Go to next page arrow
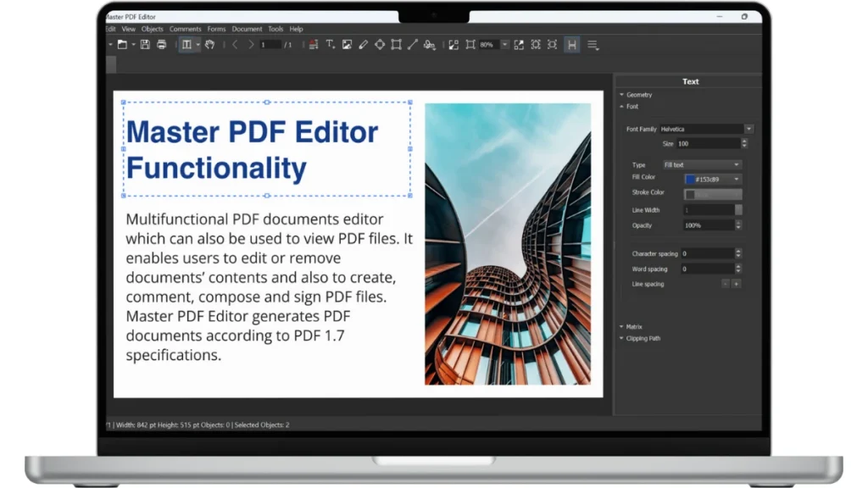 click(x=251, y=45)
